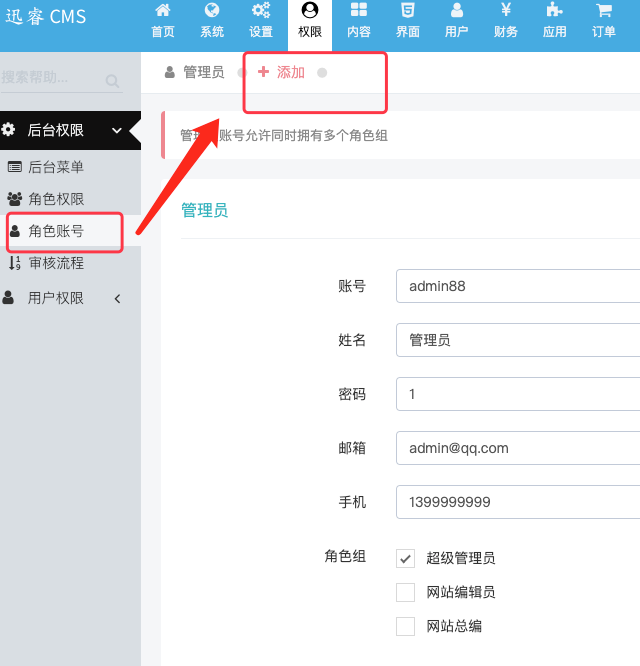Collapse the 后台权限 section chevron
This screenshot has height=666, width=640.
[x=117, y=130]
